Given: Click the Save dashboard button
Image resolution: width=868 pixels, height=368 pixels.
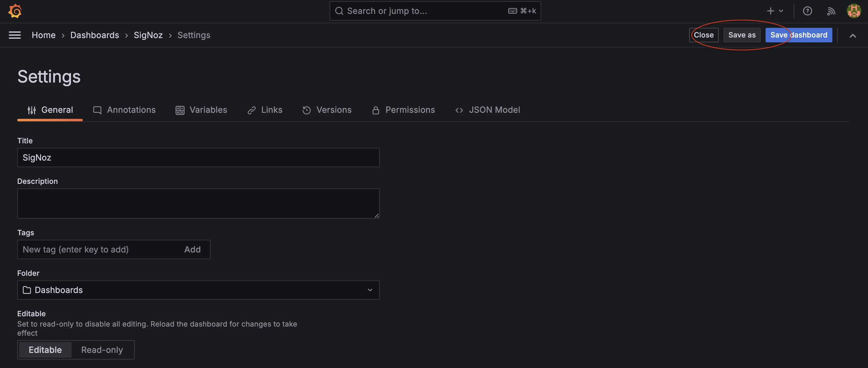Looking at the screenshot, I should tap(799, 35).
